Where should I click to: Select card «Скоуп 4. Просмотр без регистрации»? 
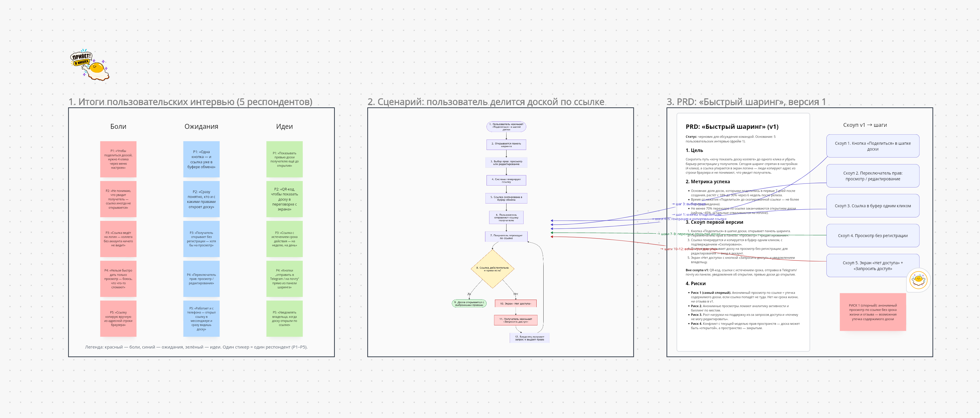873,236
